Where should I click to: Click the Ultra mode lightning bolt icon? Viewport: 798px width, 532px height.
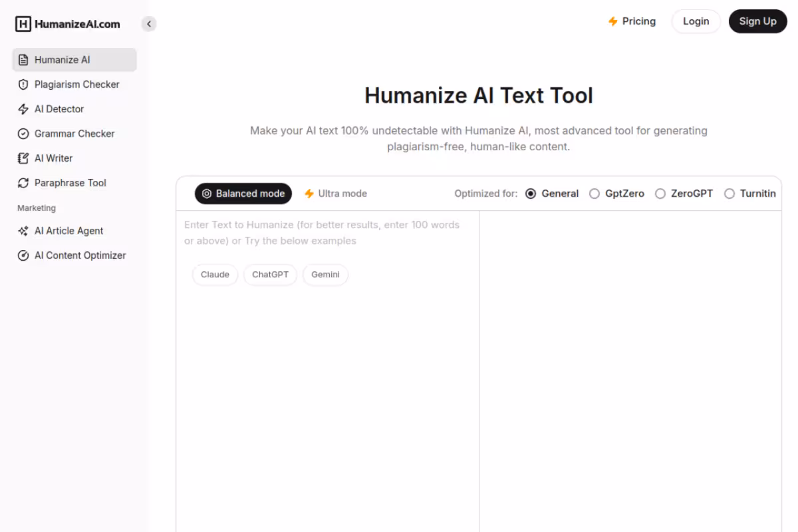pos(309,194)
